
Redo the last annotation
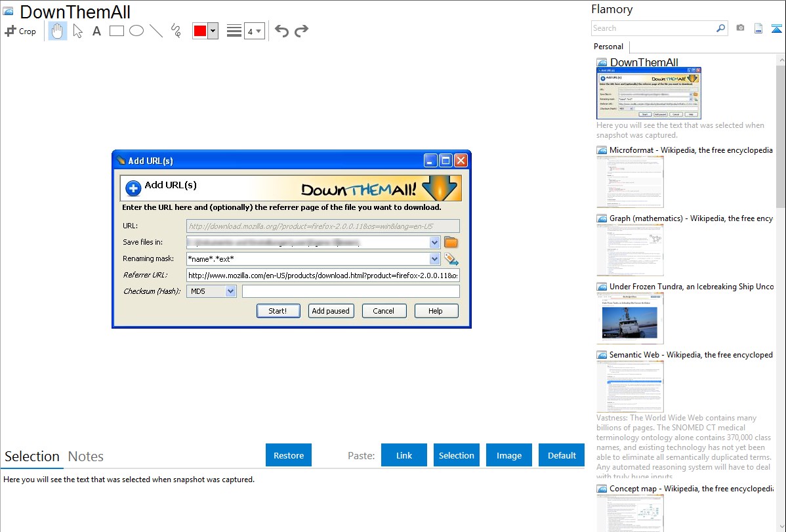click(x=301, y=31)
